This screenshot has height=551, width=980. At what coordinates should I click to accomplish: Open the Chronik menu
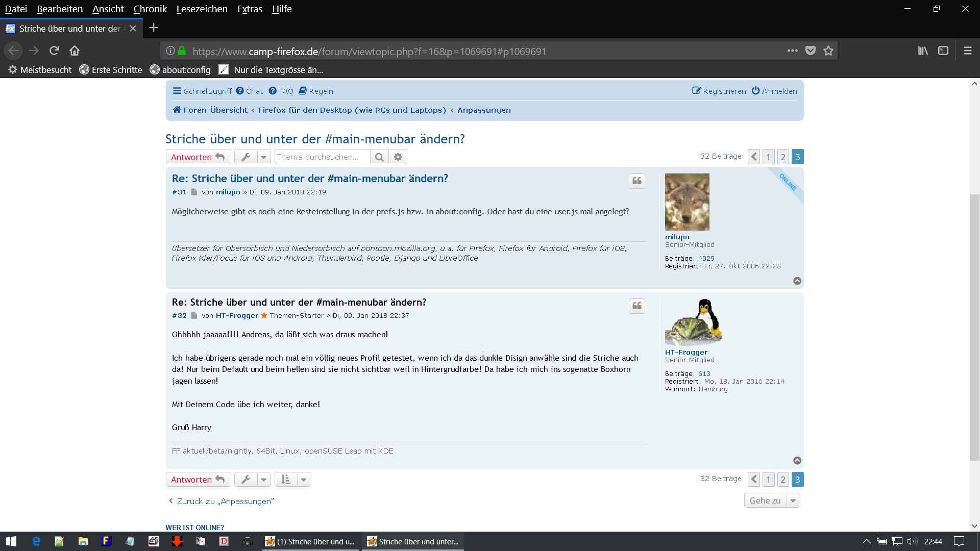coord(150,9)
